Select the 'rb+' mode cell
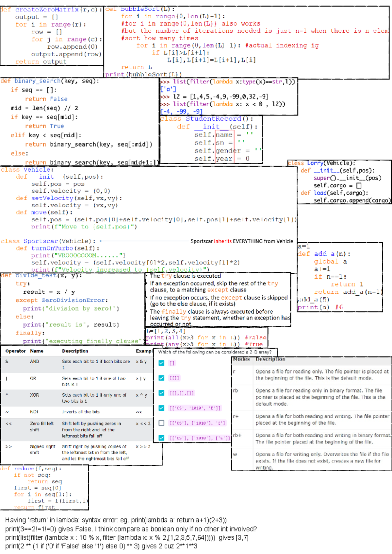The width and height of the screenshot is (392, 554). pyautogui.click(x=237, y=435)
